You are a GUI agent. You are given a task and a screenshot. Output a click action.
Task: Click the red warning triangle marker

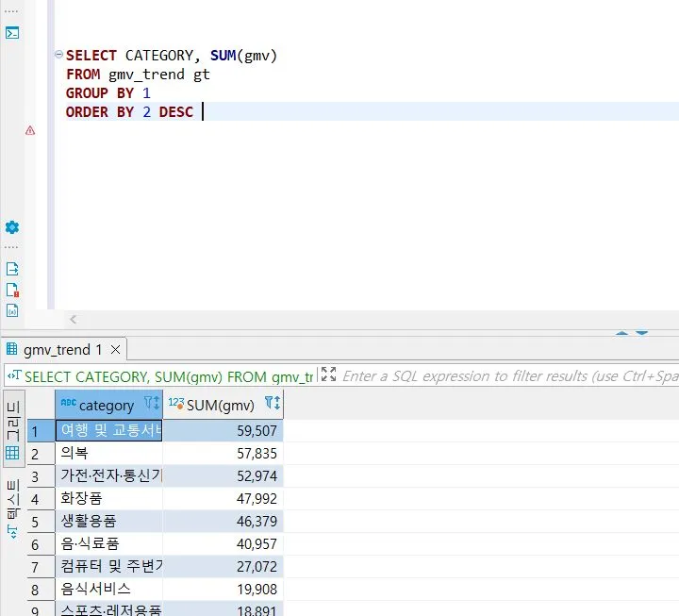(30, 130)
